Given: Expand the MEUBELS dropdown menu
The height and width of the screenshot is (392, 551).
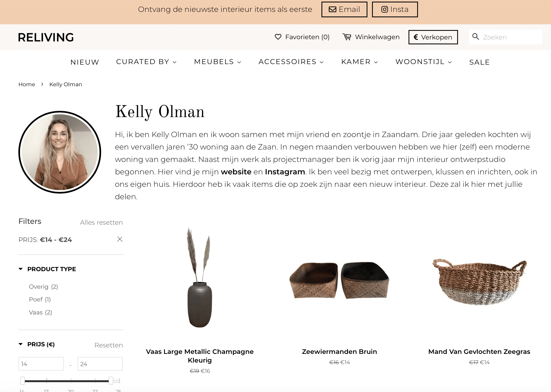Looking at the screenshot, I should pos(218,62).
